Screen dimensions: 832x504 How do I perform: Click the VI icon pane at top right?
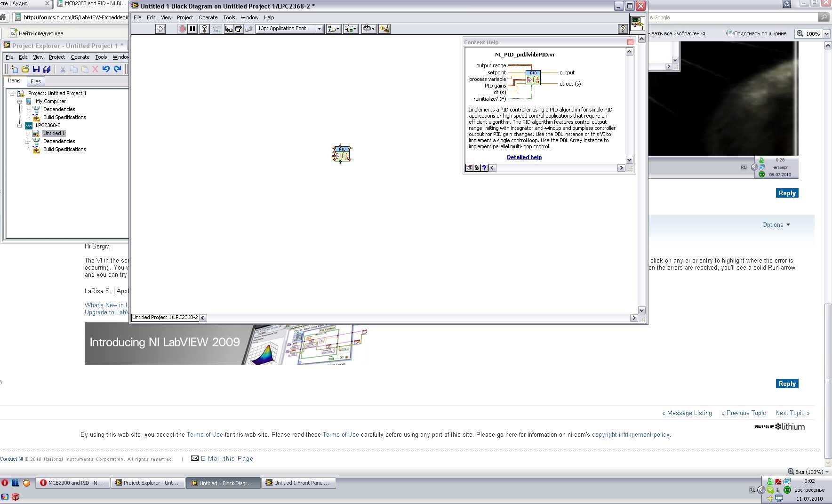pos(637,23)
